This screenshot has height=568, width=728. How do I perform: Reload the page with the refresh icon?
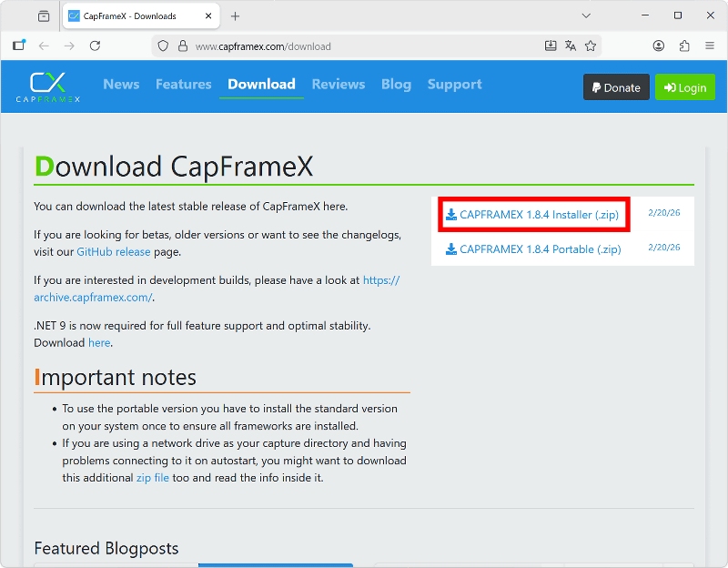point(95,46)
